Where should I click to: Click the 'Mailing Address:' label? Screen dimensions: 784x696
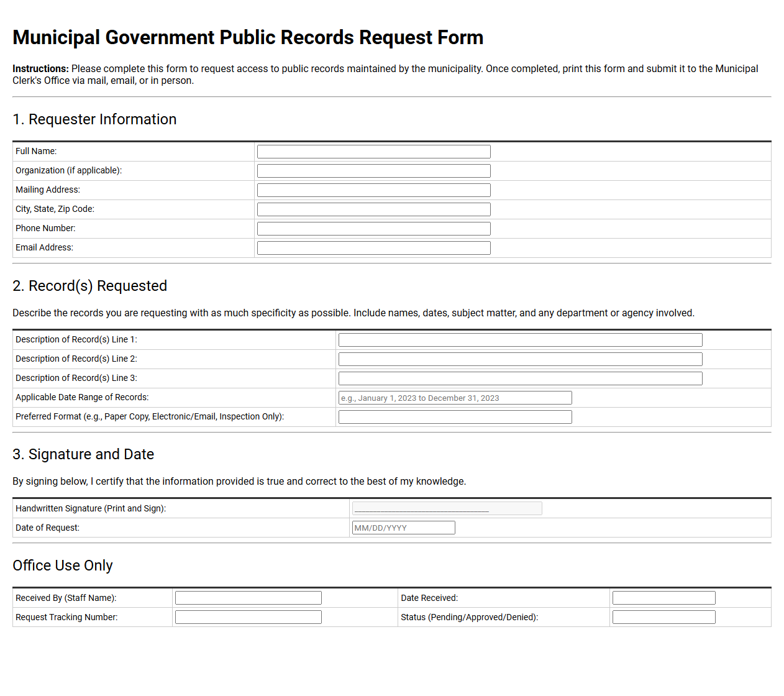pos(48,190)
